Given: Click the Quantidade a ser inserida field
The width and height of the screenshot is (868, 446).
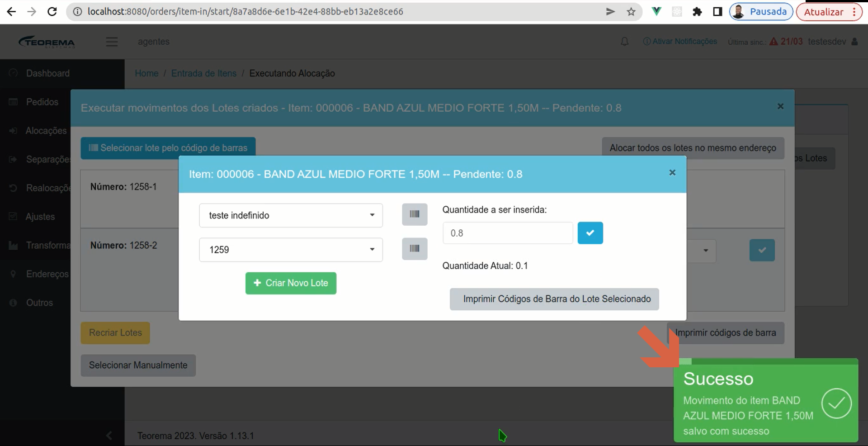Looking at the screenshot, I should click(508, 233).
